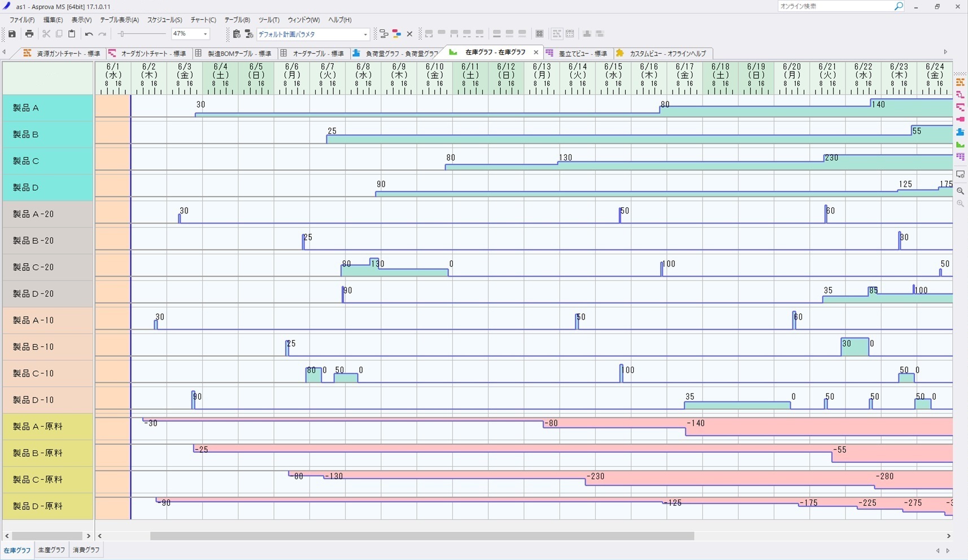The height and width of the screenshot is (560, 968).
Task: Switch to the 生産グラフ bottom tab
Action: pos(51,550)
